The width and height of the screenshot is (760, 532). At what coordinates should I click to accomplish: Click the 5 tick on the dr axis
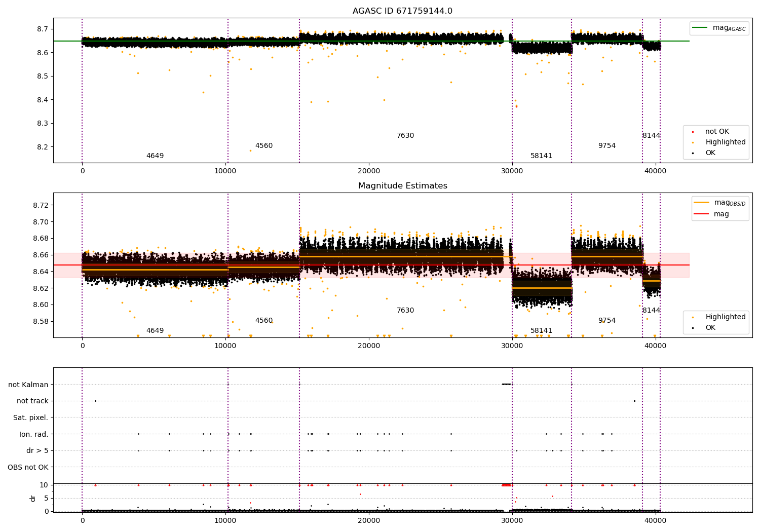pyautogui.click(x=46, y=499)
